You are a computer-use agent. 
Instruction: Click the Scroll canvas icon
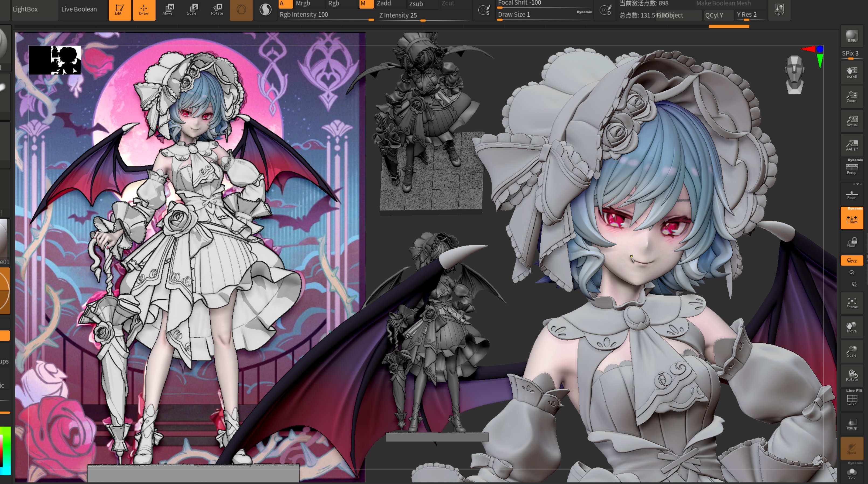[x=852, y=72]
